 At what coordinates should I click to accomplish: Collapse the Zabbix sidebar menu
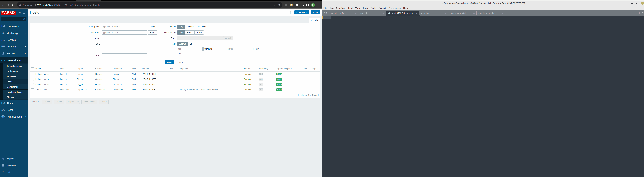click(x=20, y=13)
